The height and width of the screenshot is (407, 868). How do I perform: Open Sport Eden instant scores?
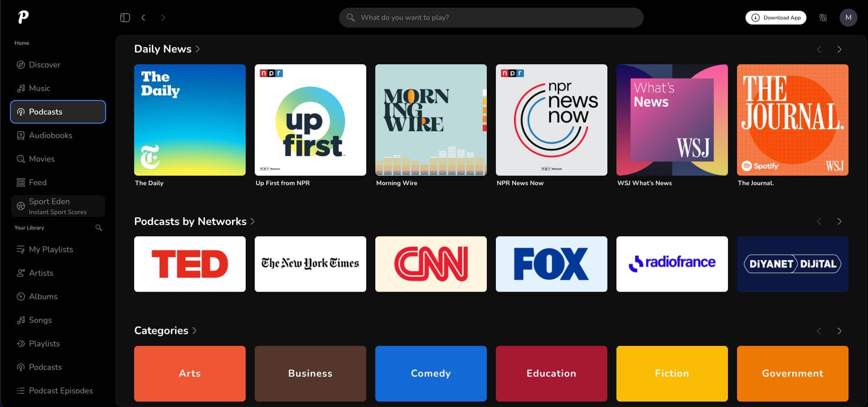tap(58, 206)
